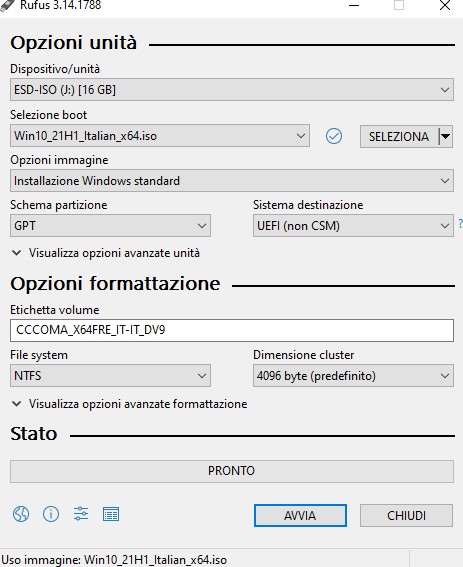Open the About info icon

(51, 514)
